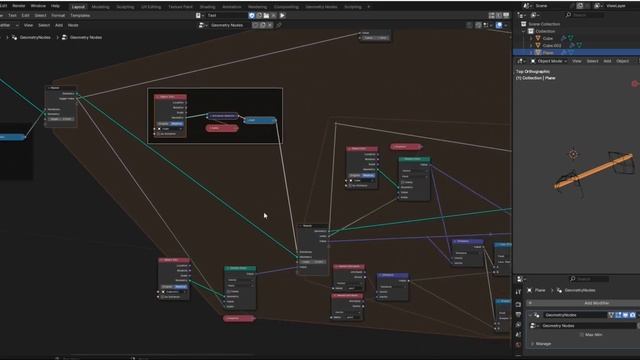Open the 3D viewport editor type dropdown
The image size is (640, 360).
click(521, 61)
